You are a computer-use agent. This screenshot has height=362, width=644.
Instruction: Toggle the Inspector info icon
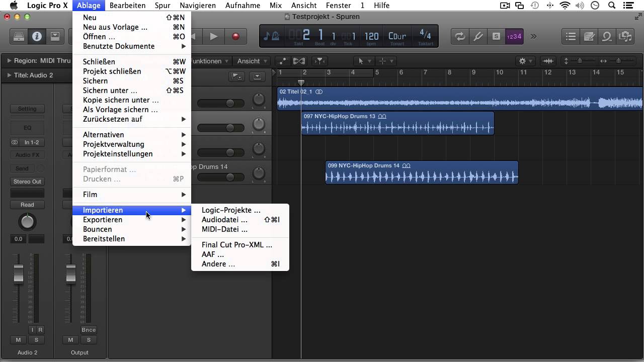pyautogui.click(x=37, y=37)
